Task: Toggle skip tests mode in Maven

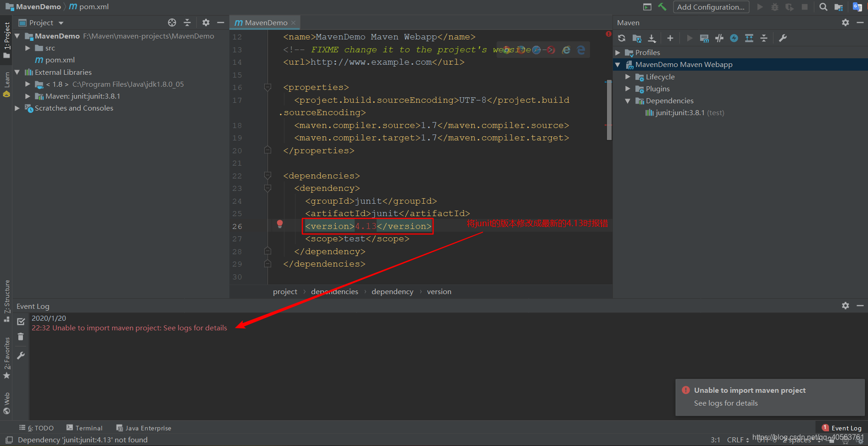Action: (x=734, y=38)
